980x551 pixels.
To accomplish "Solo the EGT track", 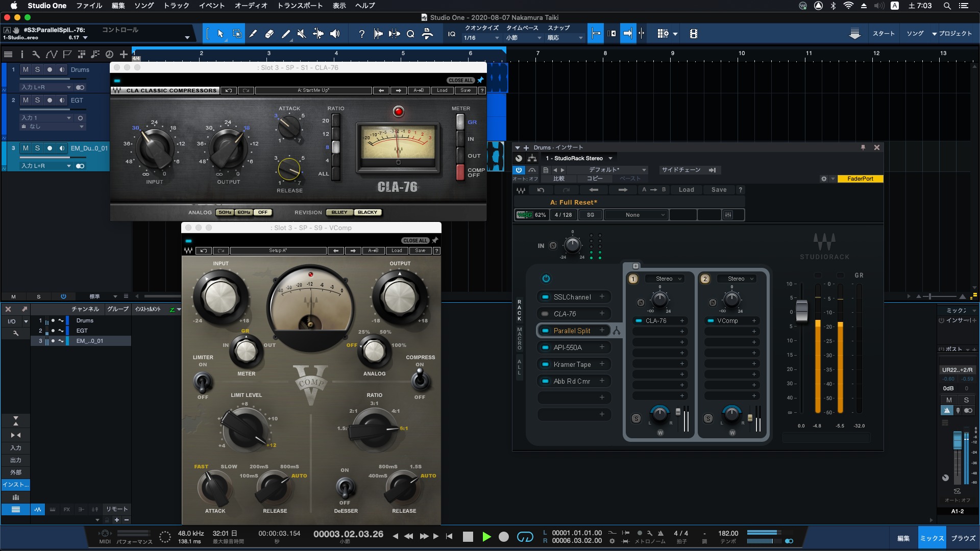I will click(x=37, y=100).
